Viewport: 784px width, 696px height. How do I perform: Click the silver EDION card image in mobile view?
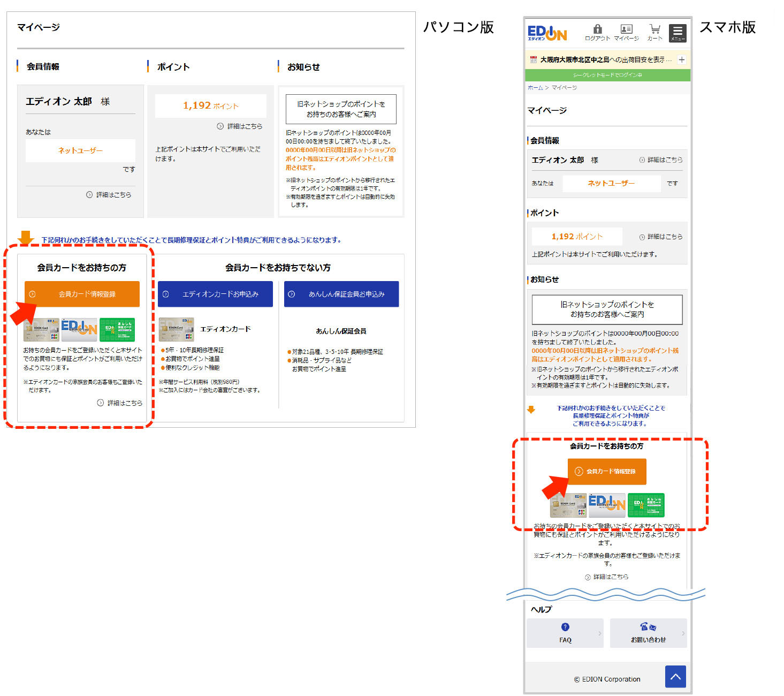(607, 505)
